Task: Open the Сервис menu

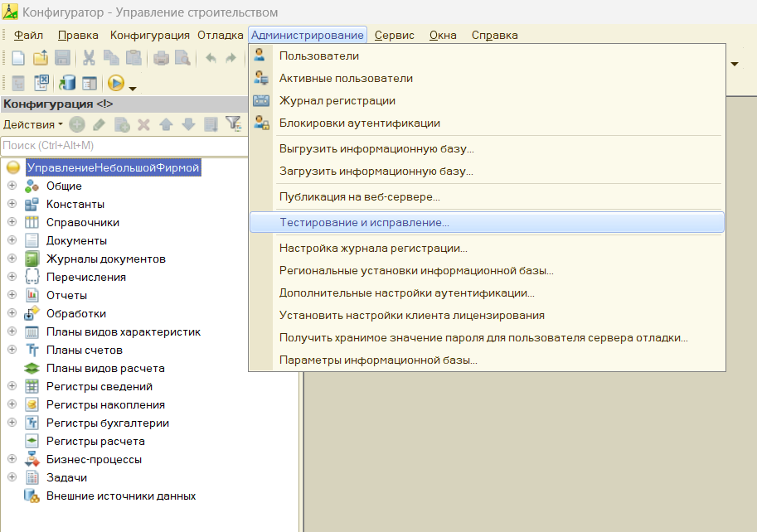Action: coord(394,35)
